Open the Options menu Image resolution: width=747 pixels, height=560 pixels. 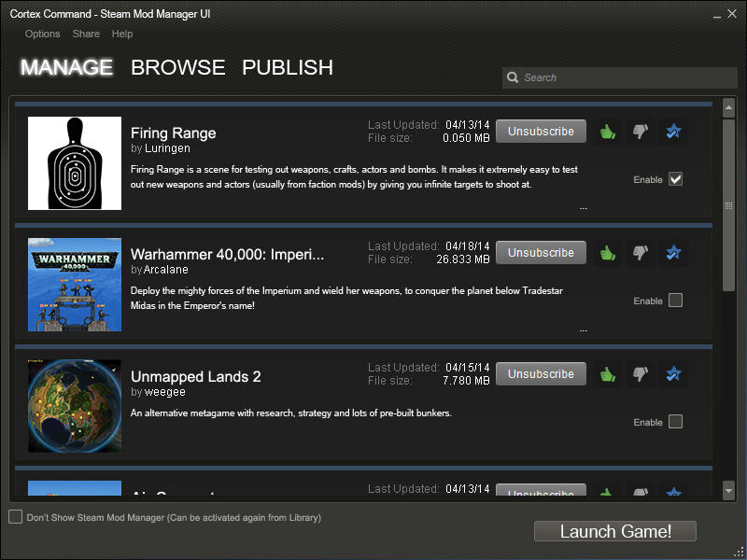tap(42, 34)
